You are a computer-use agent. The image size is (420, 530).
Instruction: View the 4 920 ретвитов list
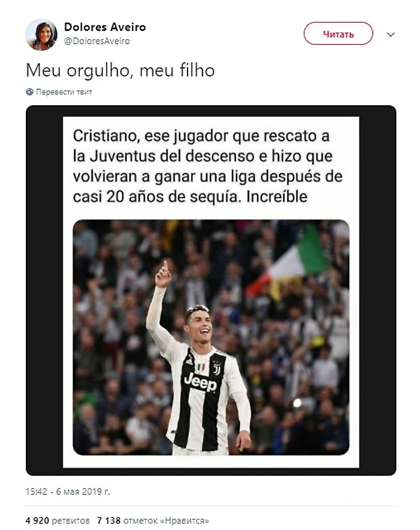click(x=58, y=521)
